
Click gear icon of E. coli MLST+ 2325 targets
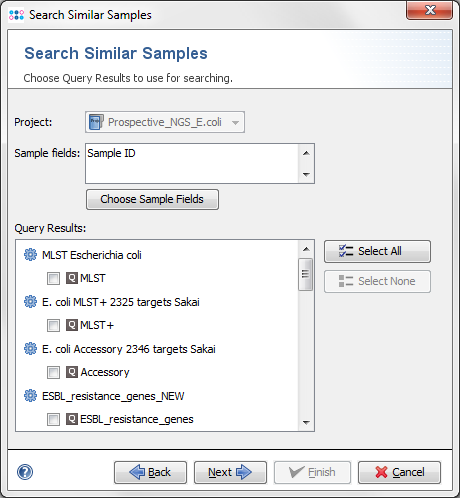click(30, 302)
